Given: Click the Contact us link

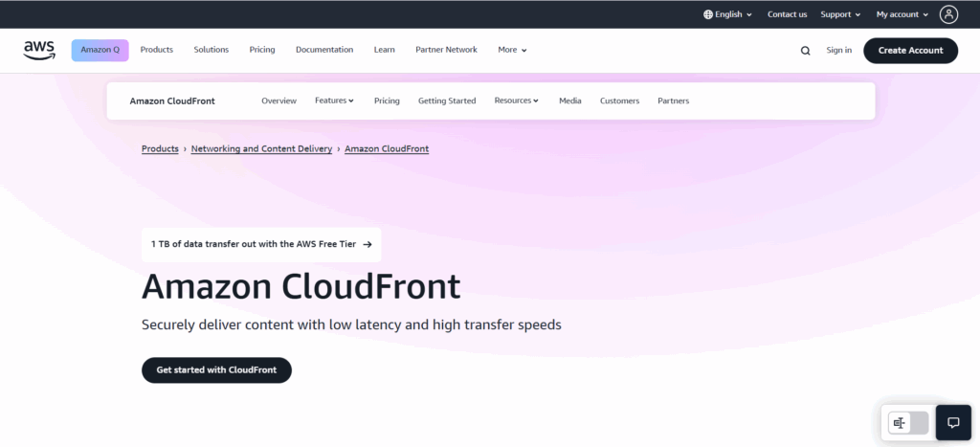Looking at the screenshot, I should tap(787, 14).
